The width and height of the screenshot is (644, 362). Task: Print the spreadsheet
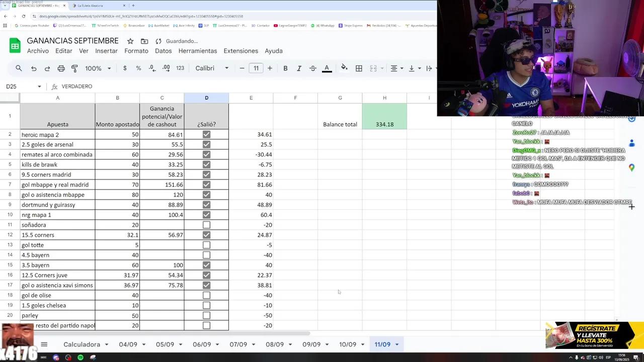coord(61,68)
